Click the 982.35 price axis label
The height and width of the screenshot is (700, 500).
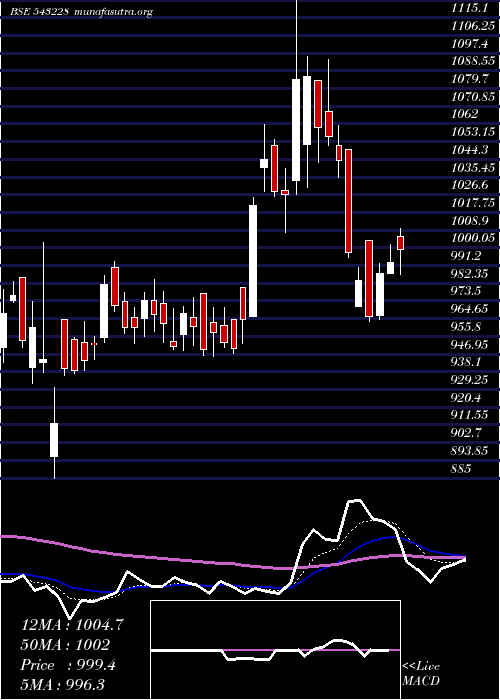[469, 273]
